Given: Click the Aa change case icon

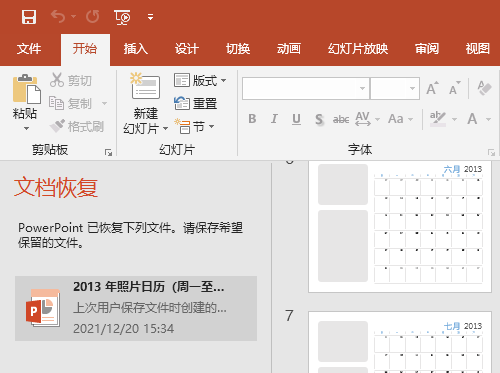Looking at the screenshot, I should [x=396, y=119].
